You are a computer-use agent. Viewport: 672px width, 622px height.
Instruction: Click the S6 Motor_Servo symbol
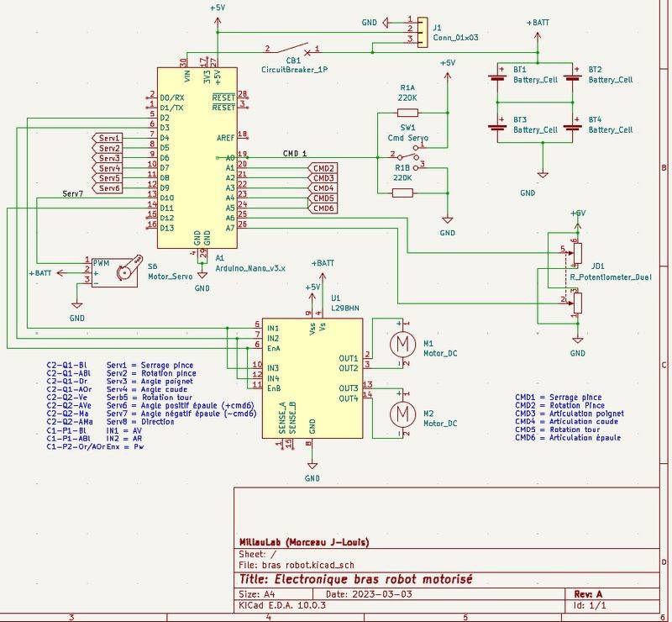point(115,271)
